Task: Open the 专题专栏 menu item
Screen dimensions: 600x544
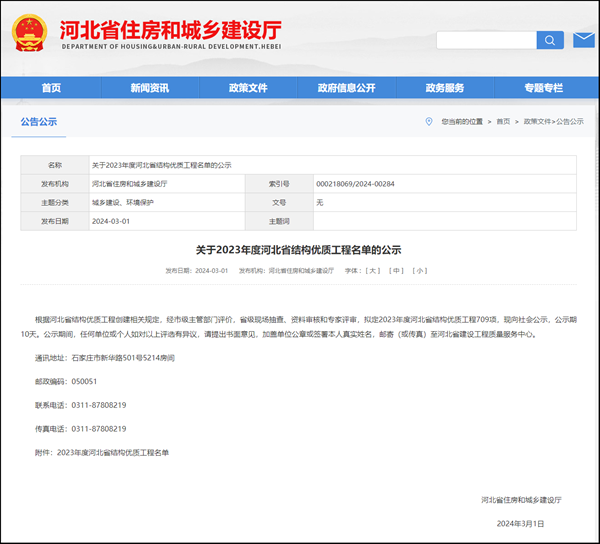Action: pos(543,88)
